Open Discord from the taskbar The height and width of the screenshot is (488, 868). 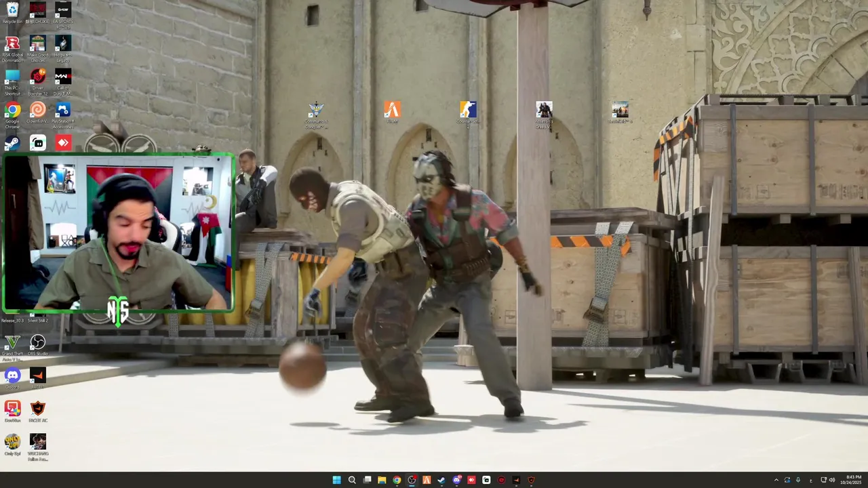456,480
